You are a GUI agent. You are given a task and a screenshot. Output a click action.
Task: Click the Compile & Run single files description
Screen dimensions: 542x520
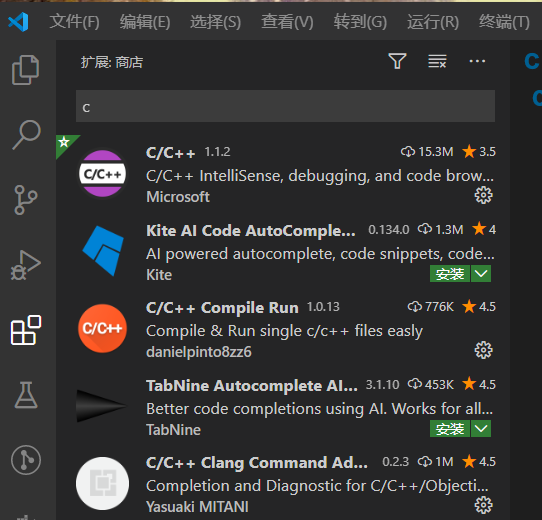click(x=284, y=331)
